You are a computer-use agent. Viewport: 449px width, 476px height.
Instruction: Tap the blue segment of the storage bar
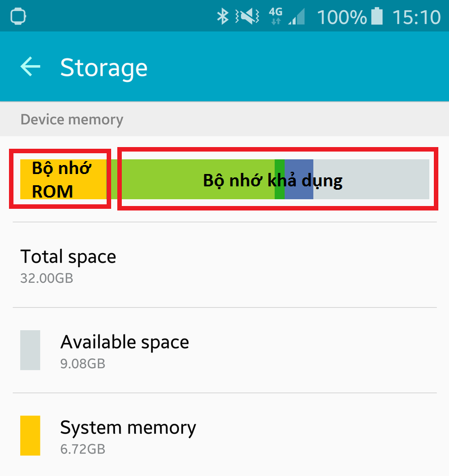click(298, 180)
